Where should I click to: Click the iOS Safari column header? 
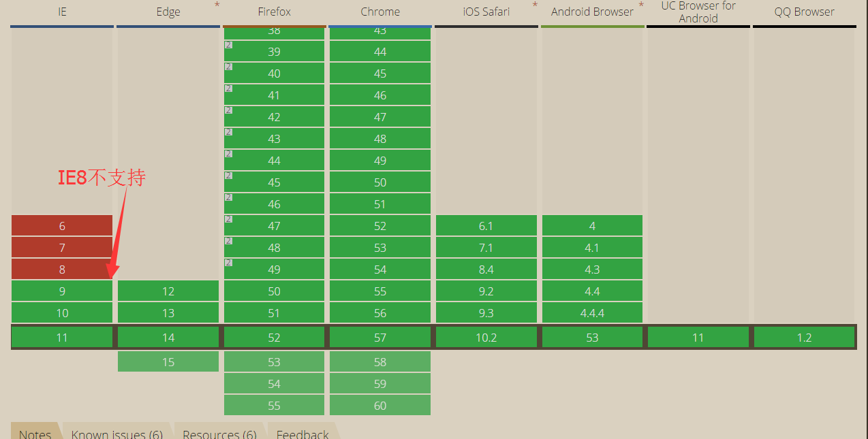click(x=486, y=12)
